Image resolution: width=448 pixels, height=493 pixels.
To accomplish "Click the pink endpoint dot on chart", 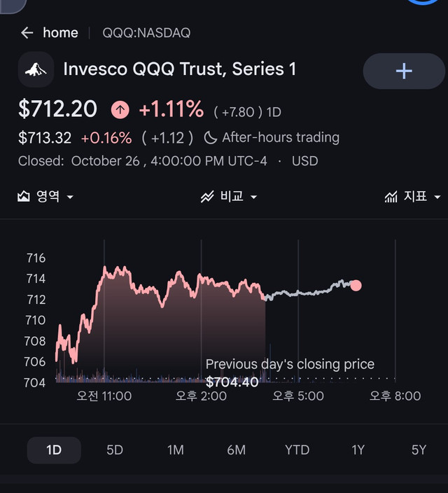I will point(356,286).
